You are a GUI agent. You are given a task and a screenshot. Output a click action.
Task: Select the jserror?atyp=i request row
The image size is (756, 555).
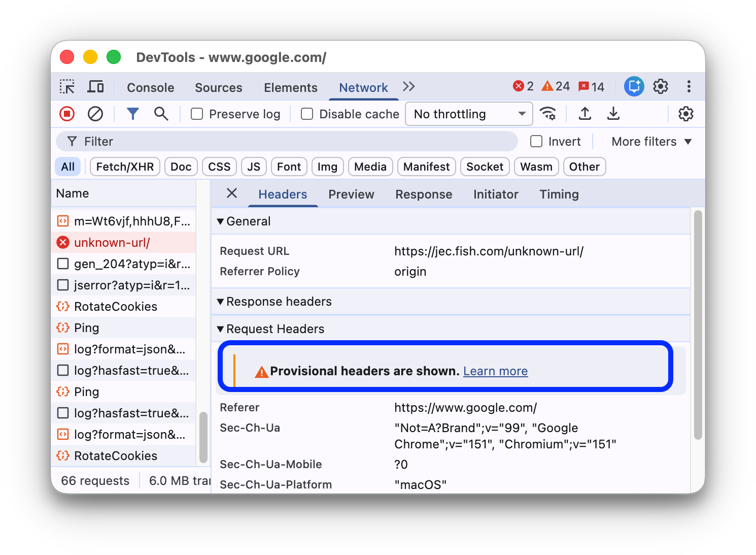coord(123,285)
